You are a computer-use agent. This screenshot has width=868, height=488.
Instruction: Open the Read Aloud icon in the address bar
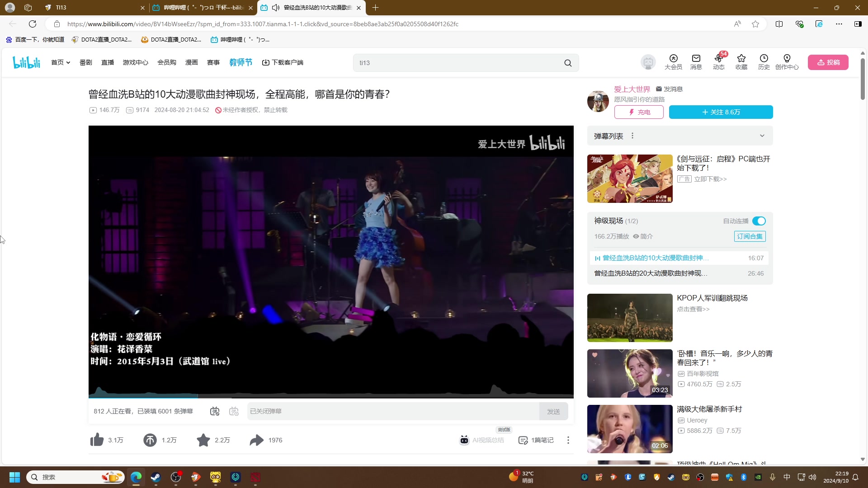pos(737,24)
